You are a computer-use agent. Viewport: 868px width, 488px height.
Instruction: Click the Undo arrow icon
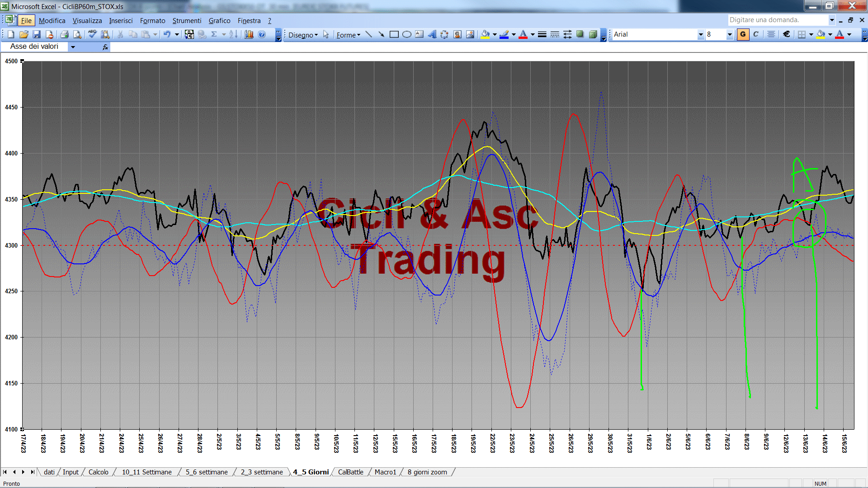(167, 34)
